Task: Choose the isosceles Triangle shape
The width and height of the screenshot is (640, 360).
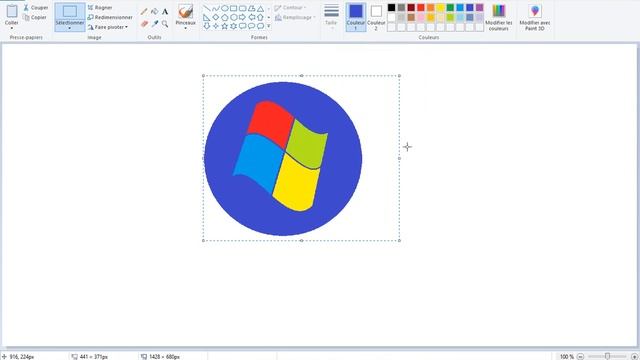Action: tap(260, 8)
